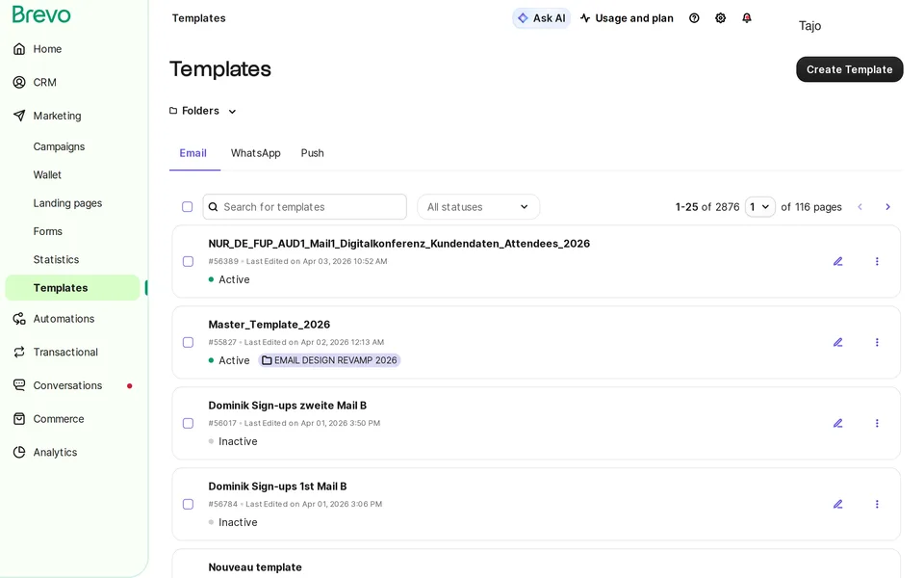The height and width of the screenshot is (578, 924).
Task: Switch to the Push tab
Action: click(312, 153)
